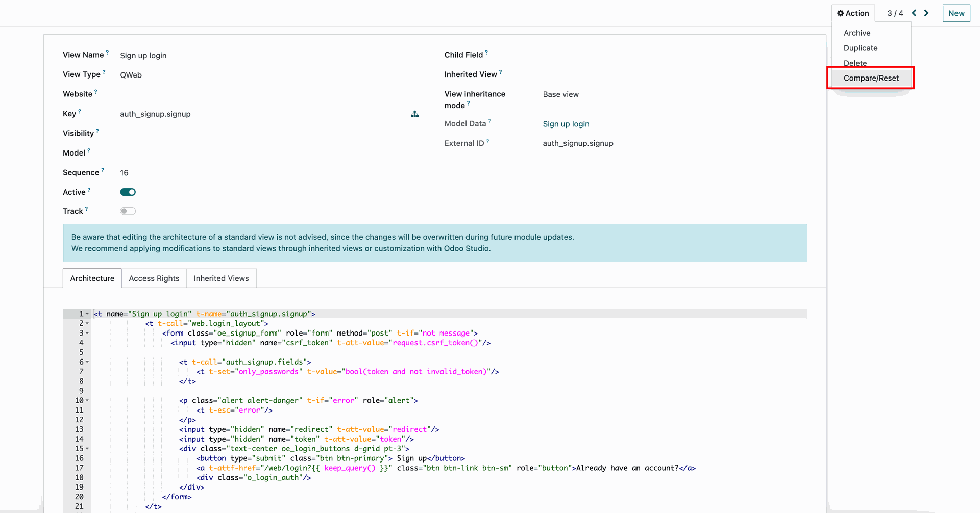This screenshot has height=513, width=980.
Task: Click Active help question mark
Action: pyautogui.click(x=89, y=190)
